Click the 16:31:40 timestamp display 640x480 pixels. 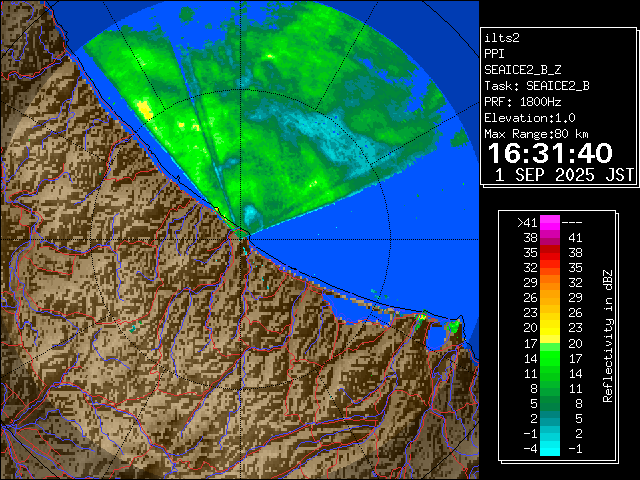pyautogui.click(x=549, y=153)
